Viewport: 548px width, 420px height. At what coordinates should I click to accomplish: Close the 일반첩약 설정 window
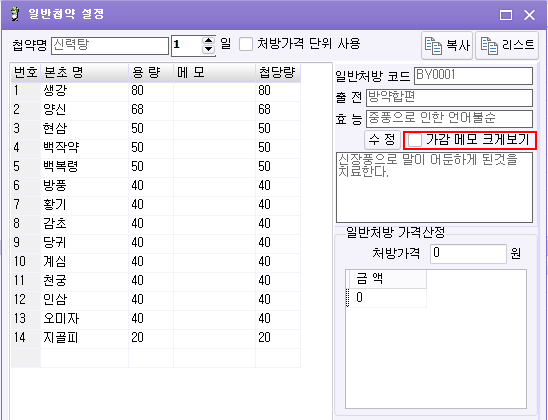529,15
